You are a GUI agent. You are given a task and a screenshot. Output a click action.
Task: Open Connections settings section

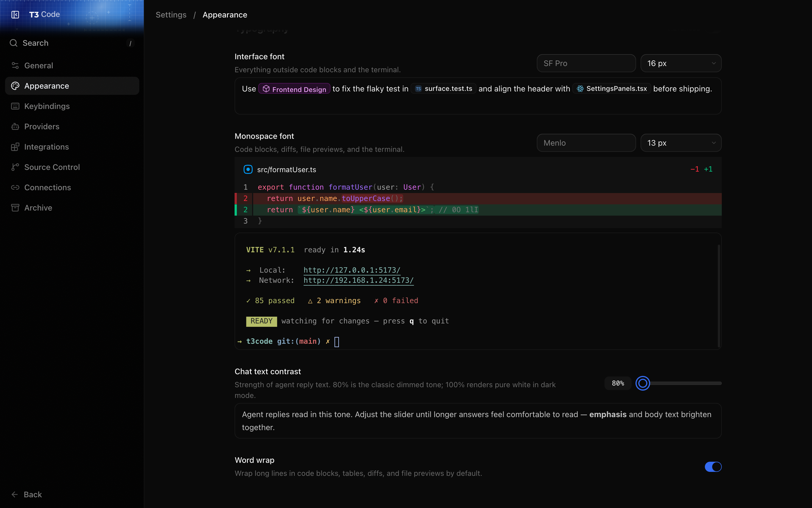tap(72, 187)
